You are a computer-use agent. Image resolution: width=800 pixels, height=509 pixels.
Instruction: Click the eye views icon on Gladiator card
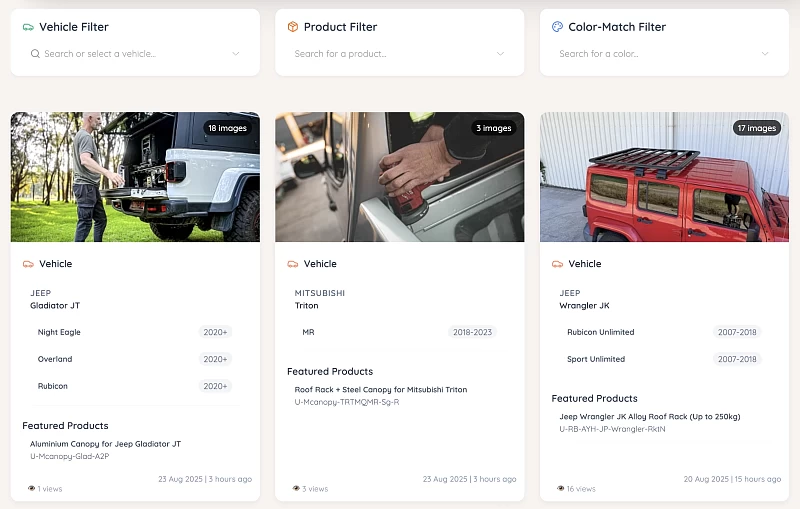pyautogui.click(x=32, y=489)
